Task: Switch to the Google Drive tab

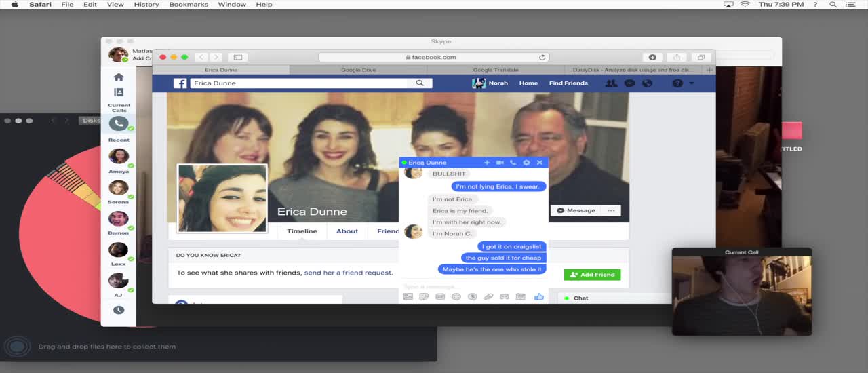Action: coord(359,70)
